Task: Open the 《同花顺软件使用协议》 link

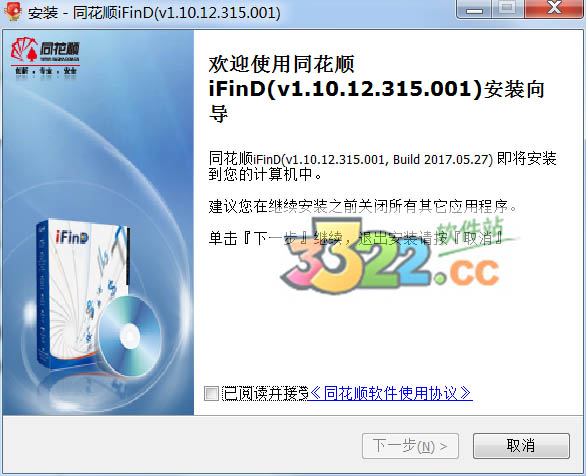Action: pos(391,393)
